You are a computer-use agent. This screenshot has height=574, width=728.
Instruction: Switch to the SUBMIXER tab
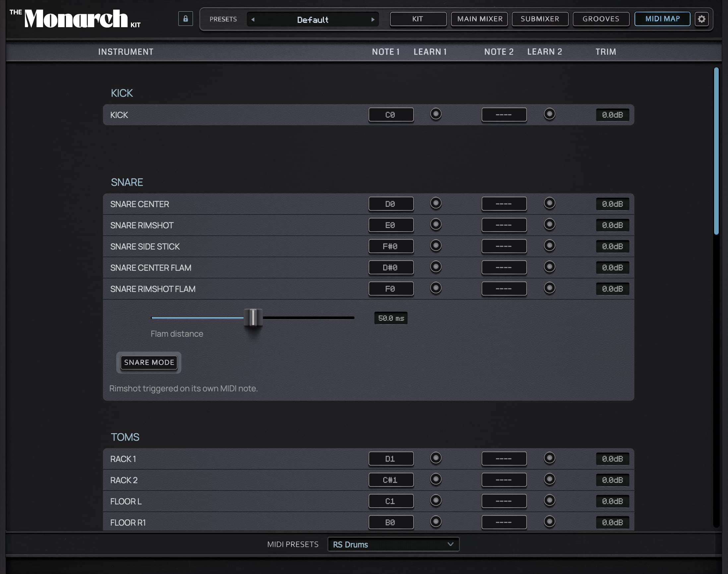(x=540, y=19)
